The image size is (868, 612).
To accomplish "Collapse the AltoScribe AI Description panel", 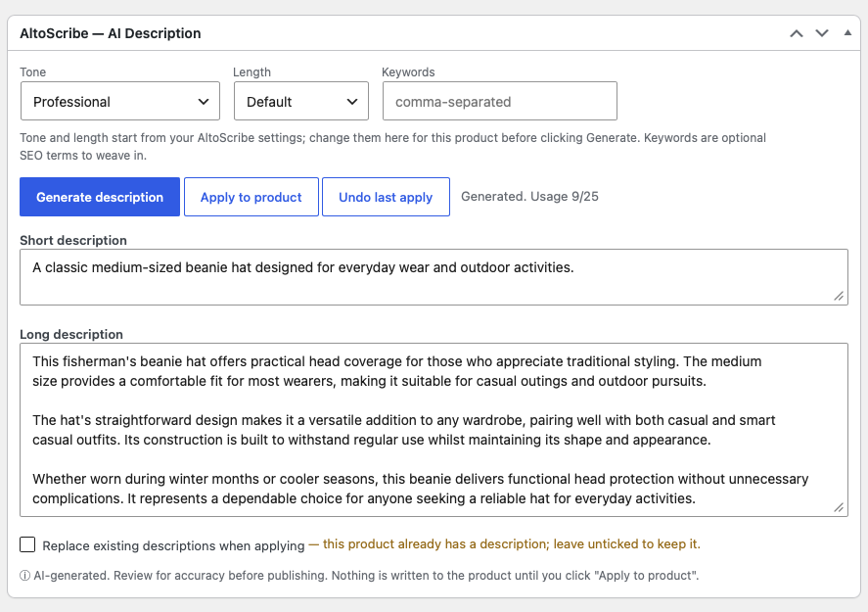I will (x=847, y=33).
